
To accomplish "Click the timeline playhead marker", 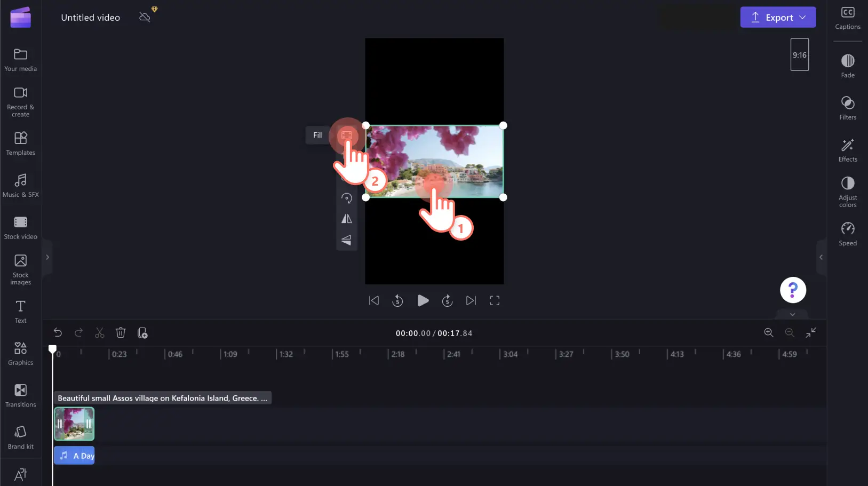I will (52, 349).
